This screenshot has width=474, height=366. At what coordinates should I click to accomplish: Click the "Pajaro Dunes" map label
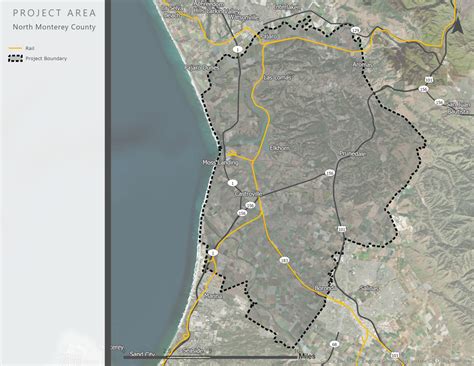(x=202, y=68)
